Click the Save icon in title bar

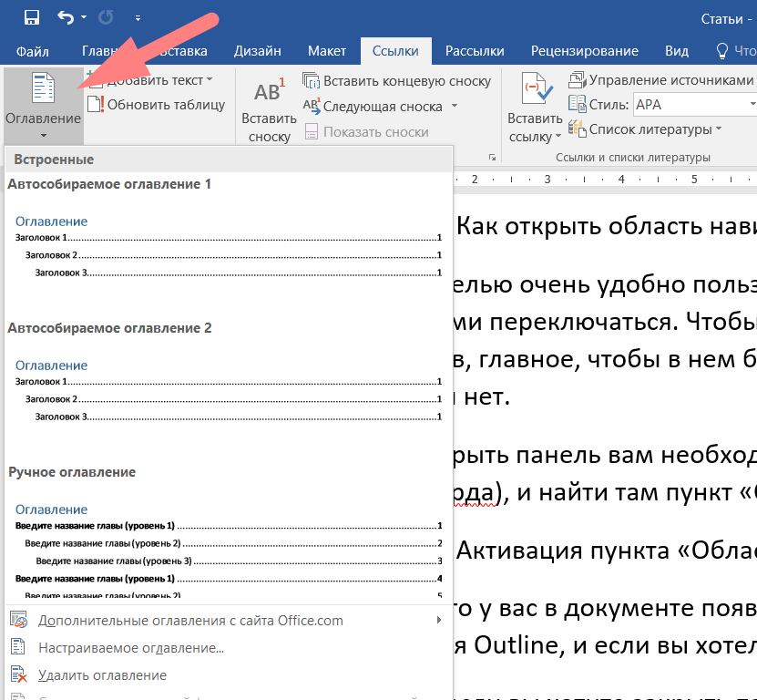[x=31, y=17]
